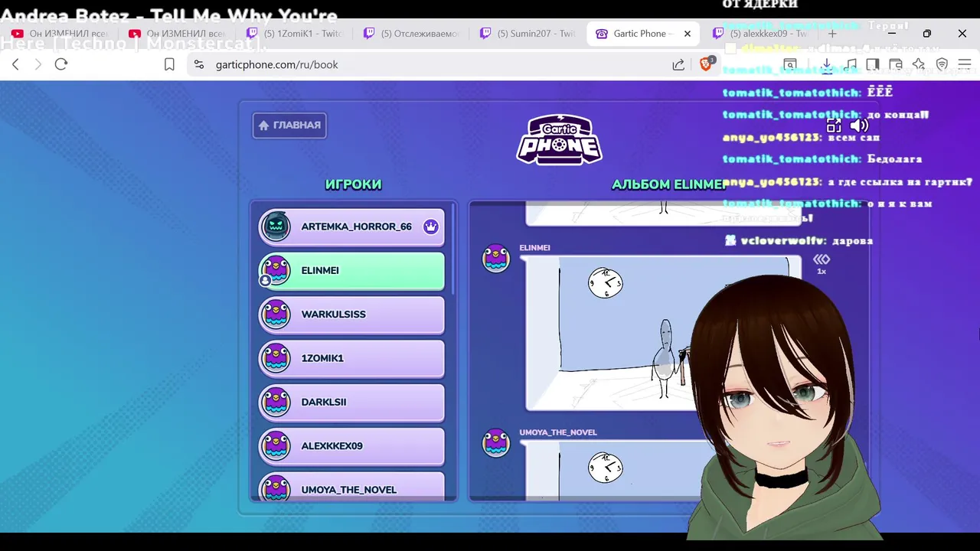Restore down the browser window
980x551 pixels.
(x=926, y=34)
